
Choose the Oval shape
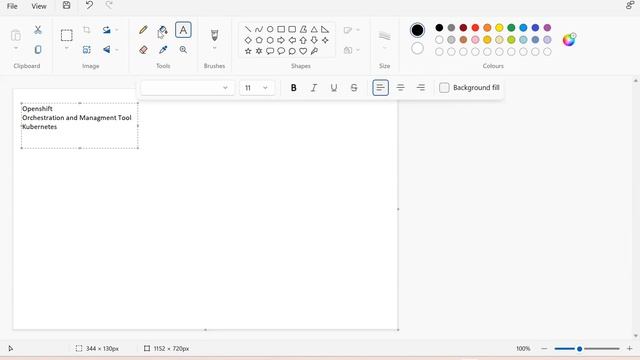click(x=270, y=29)
